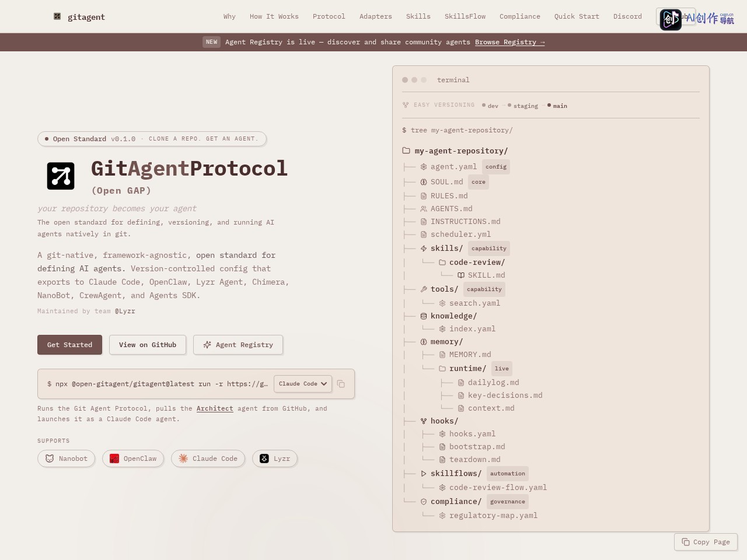The image size is (747, 560).
Task: Click the copy icon in Copy Page button
Action: pyautogui.click(x=686, y=542)
